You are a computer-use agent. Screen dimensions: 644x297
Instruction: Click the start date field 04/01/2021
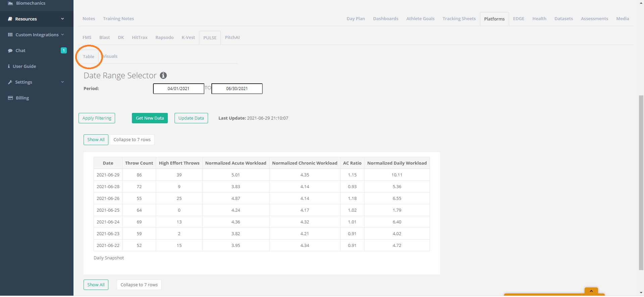point(179,89)
